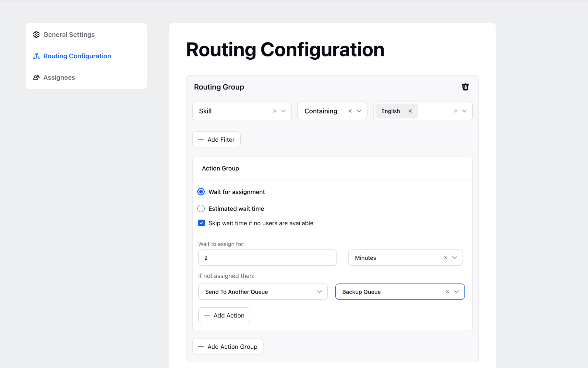This screenshot has height=368, width=588.
Task: Click the Assignees people icon
Action: (x=36, y=78)
